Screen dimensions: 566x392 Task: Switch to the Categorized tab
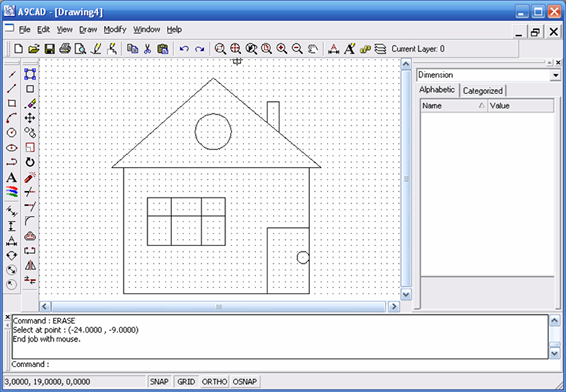(x=483, y=91)
